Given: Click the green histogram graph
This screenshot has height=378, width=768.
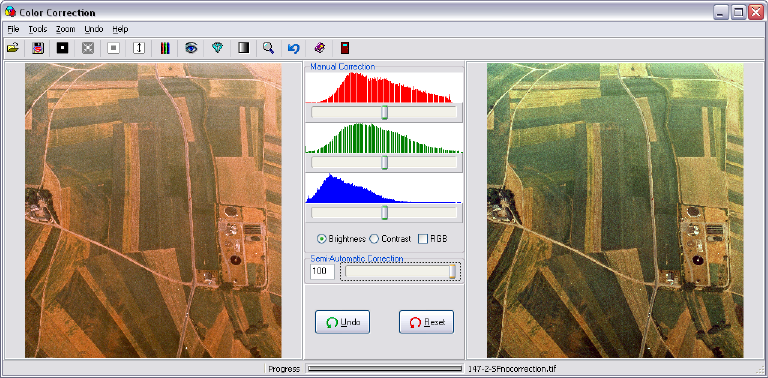Looking at the screenshot, I should coord(384,138).
